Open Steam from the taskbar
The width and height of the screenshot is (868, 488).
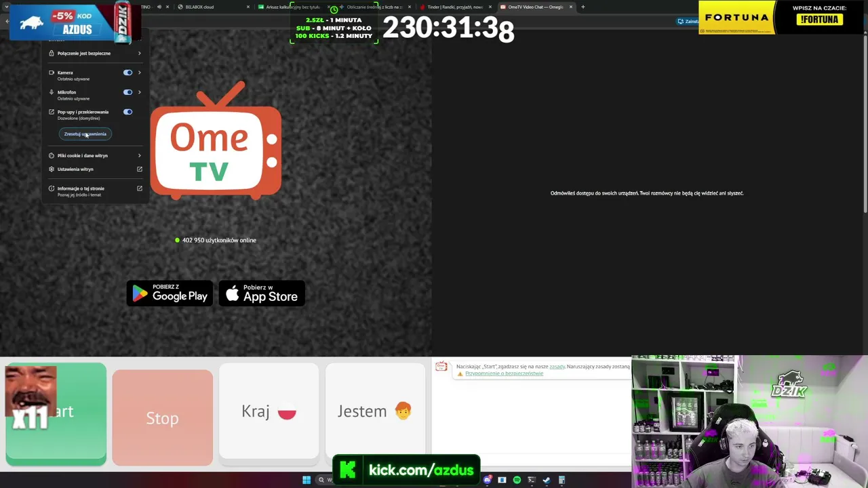pyautogui.click(x=547, y=480)
